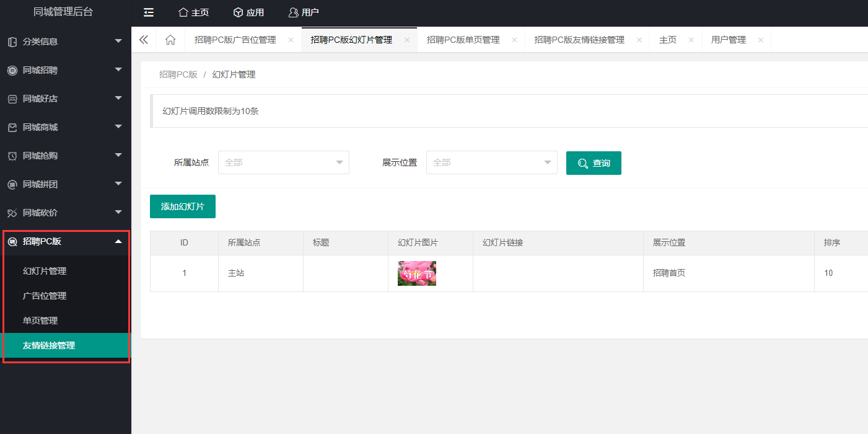
Task: Close the 招聘PC版友情链接管理 tab
Action: [x=639, y=40]
